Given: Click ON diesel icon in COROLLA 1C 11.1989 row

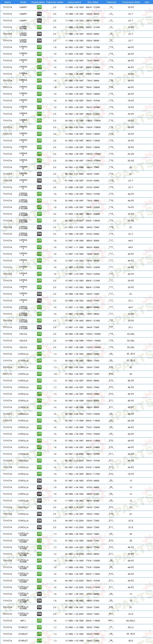Looking at the screenshot, I should 39,501.
